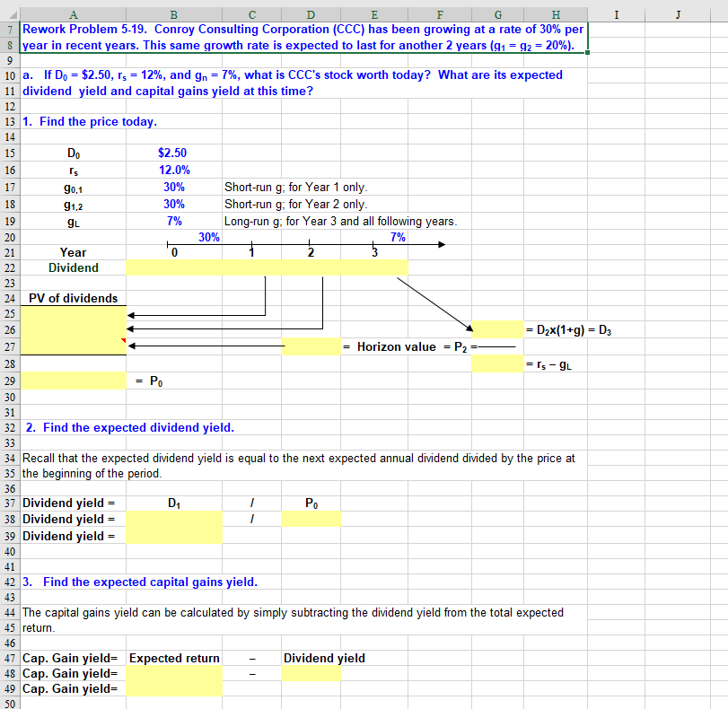
Task: Click the gL value 7% in row 19
Action: [174, 221]
